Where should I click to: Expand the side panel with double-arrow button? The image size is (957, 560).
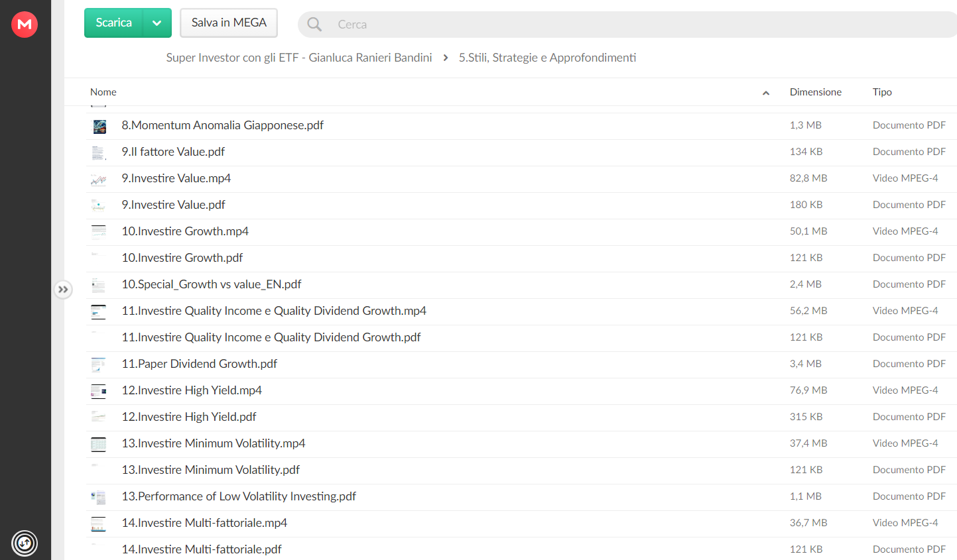coord(63,290)
